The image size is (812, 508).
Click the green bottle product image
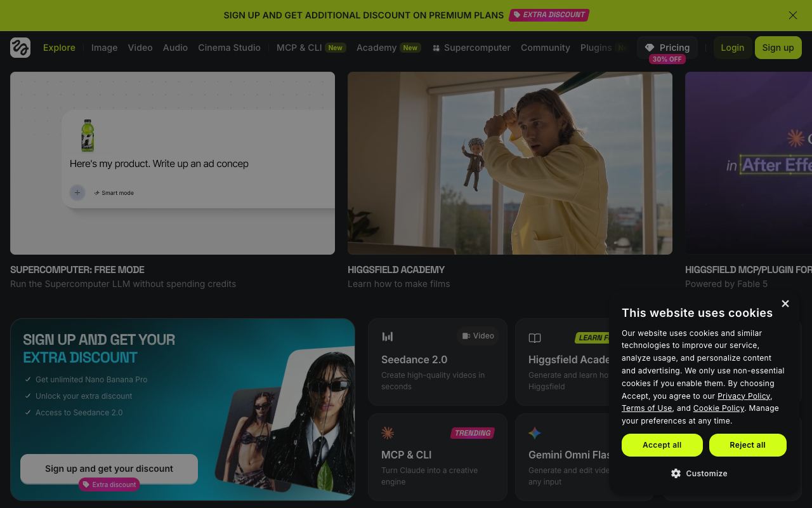tap(88, 135)
